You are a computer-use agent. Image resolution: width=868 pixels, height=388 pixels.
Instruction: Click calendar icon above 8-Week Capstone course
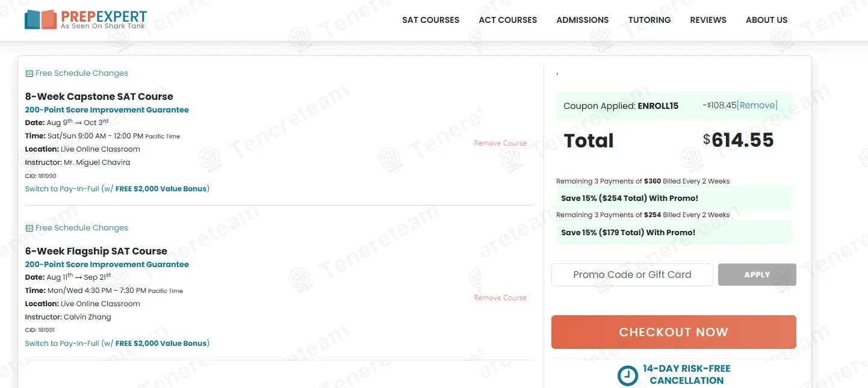click(29, 73)
